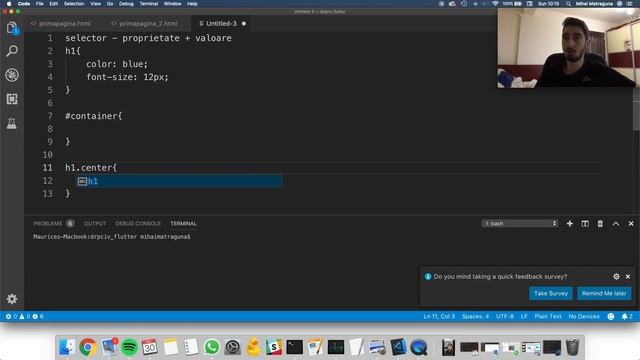Kill terminal with trash icon
The height and width of the screenshot is (360, 640).
(600, 224)
